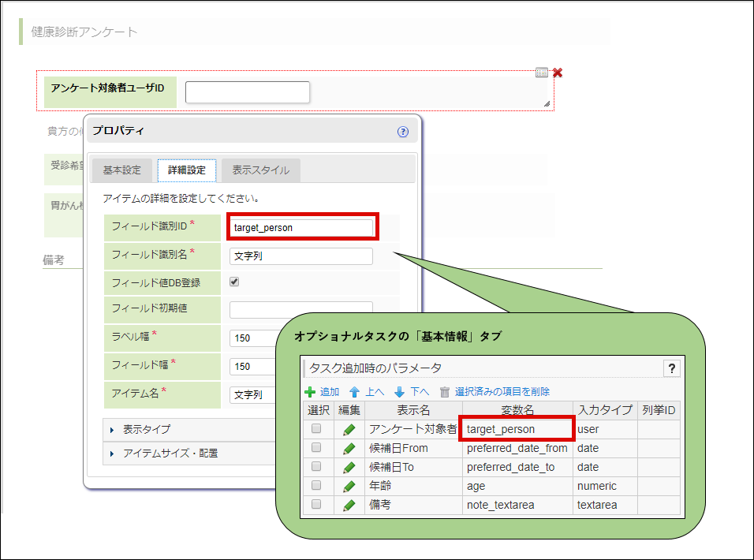The image size is (754, 560).
Task: Click the trash icon for deleting selected parameters
Action: (444, 392)
